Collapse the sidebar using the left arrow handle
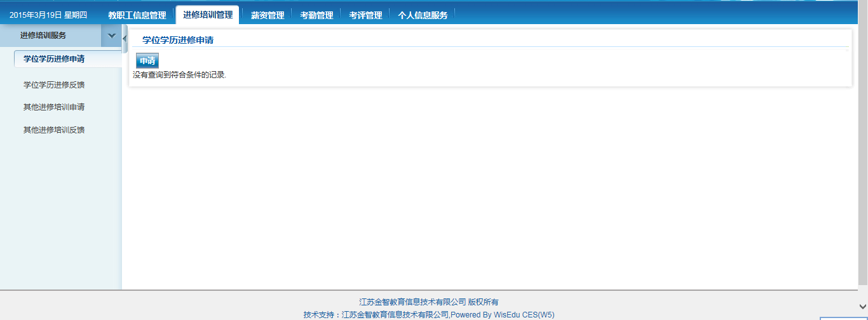Viewport: 868px width, 320px height. [125, 39]
